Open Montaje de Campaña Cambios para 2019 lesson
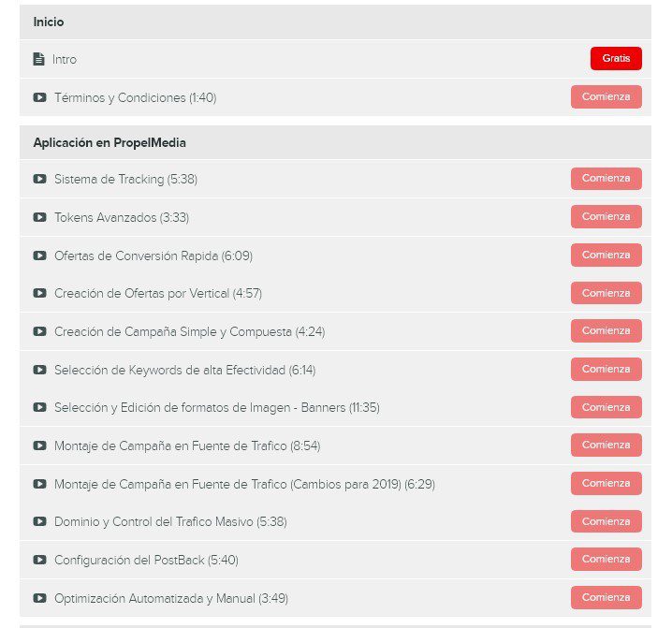The image size is (672, 628). coord(244,485)
